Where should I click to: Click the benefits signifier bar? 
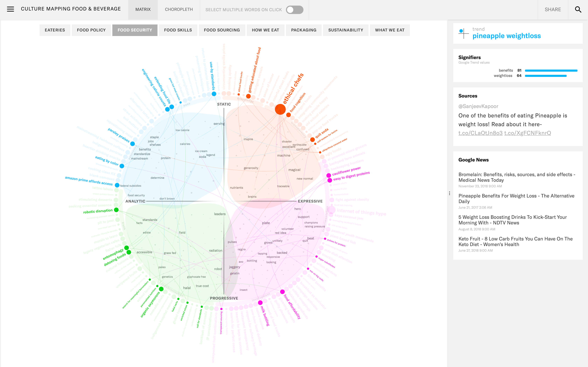click(551, 71)
